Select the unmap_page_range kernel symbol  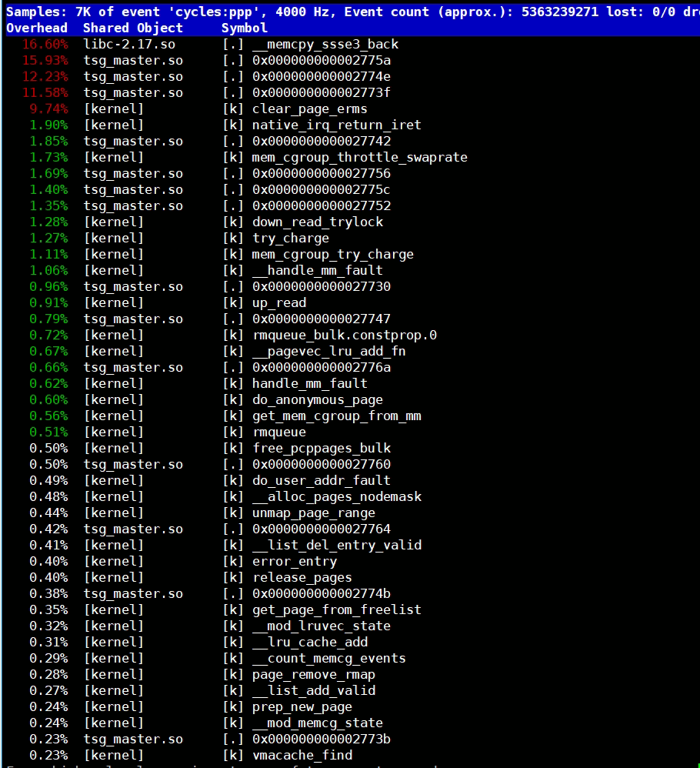point(313,513)
